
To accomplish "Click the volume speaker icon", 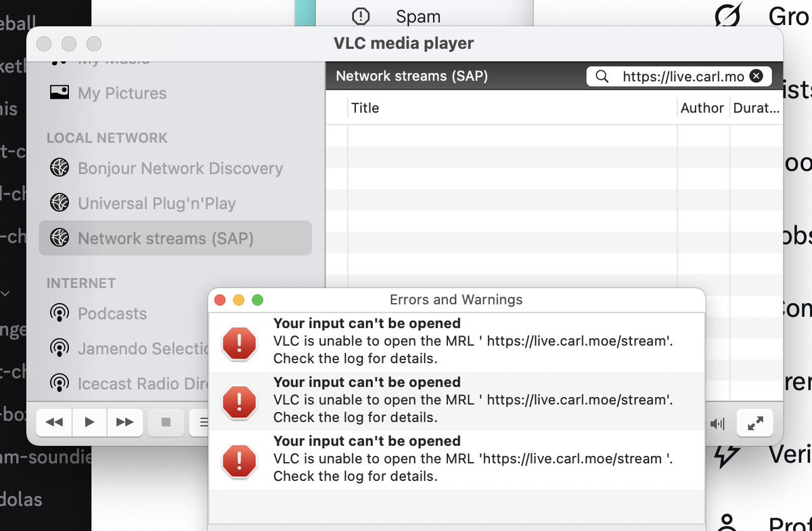I will 717,423.
